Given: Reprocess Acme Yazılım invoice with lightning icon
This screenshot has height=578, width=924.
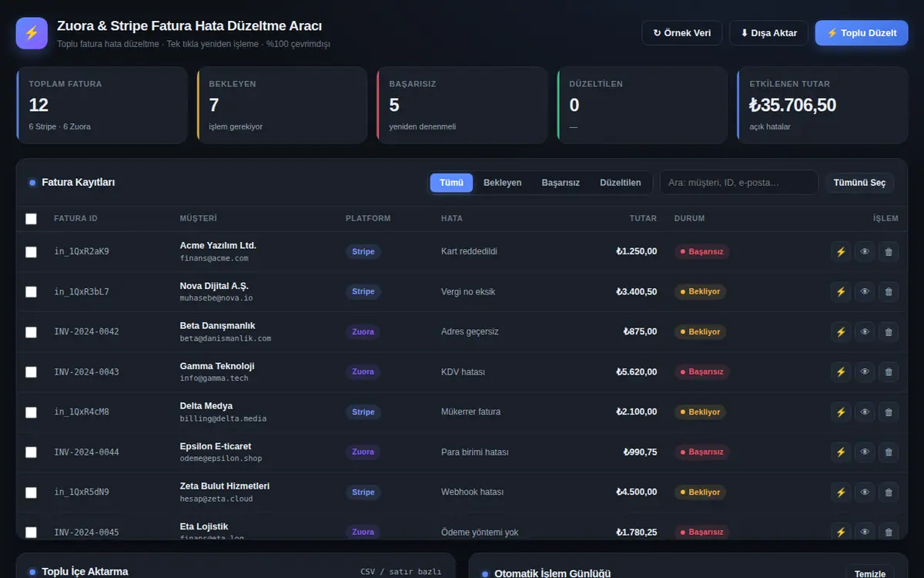Looking at the screenshot, I should point(841,251).
